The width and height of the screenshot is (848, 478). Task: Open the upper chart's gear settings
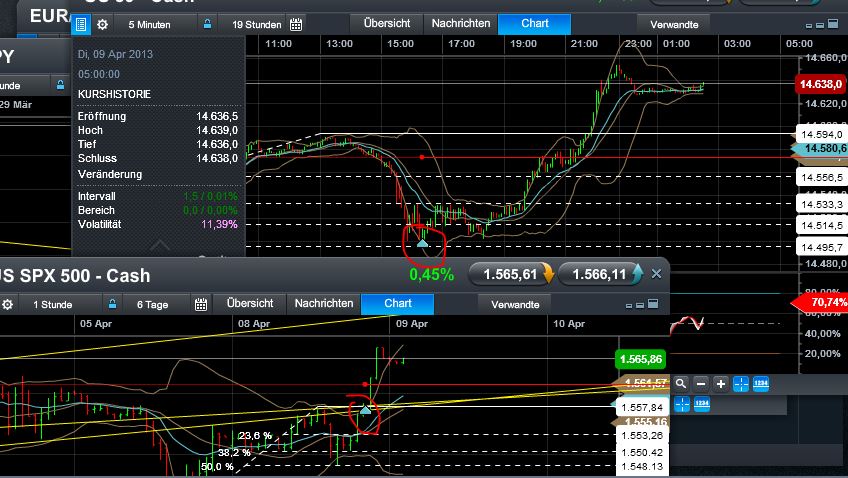point(102,24)
